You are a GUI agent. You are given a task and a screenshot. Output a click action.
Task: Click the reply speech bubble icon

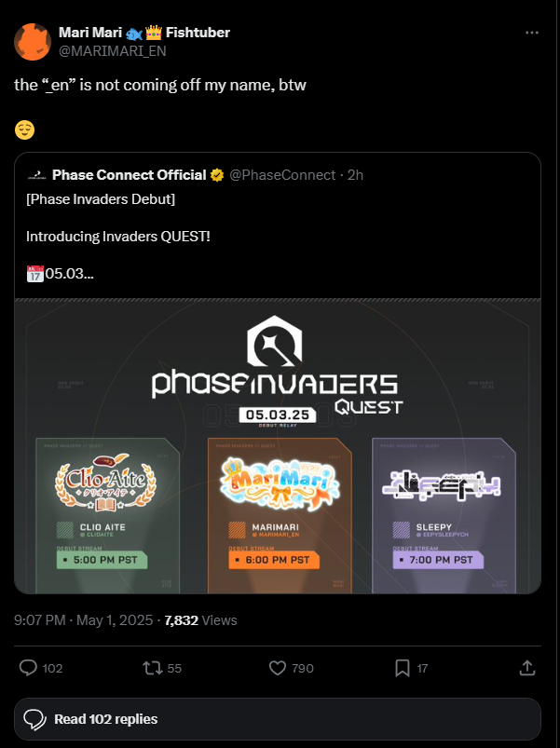[x=28, y=668]
